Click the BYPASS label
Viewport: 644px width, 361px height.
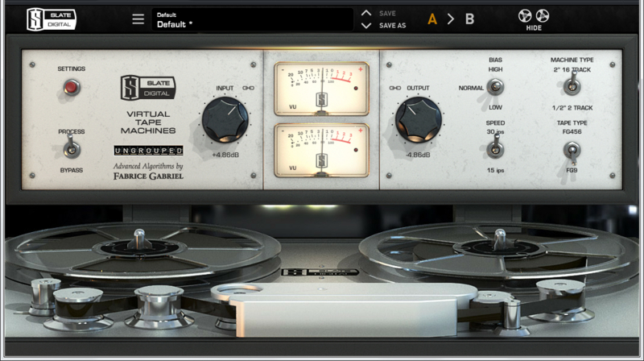click(72, 170)
